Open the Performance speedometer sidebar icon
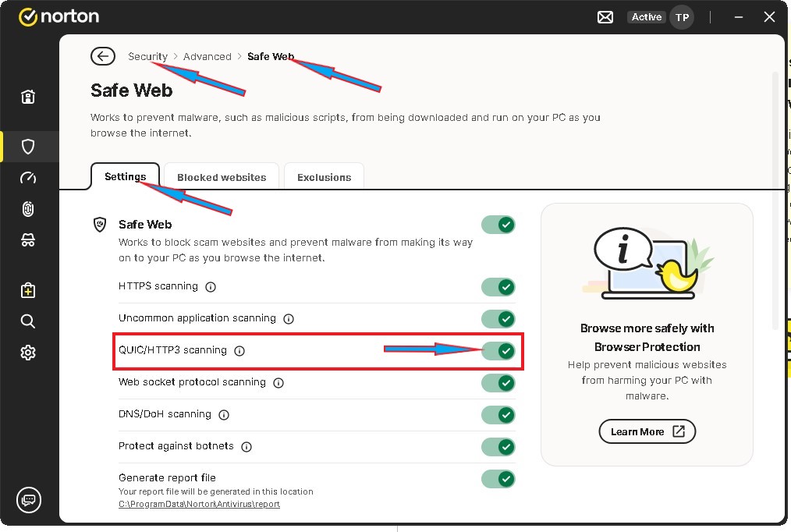791x532 pixels. click(x=28, y=178)
